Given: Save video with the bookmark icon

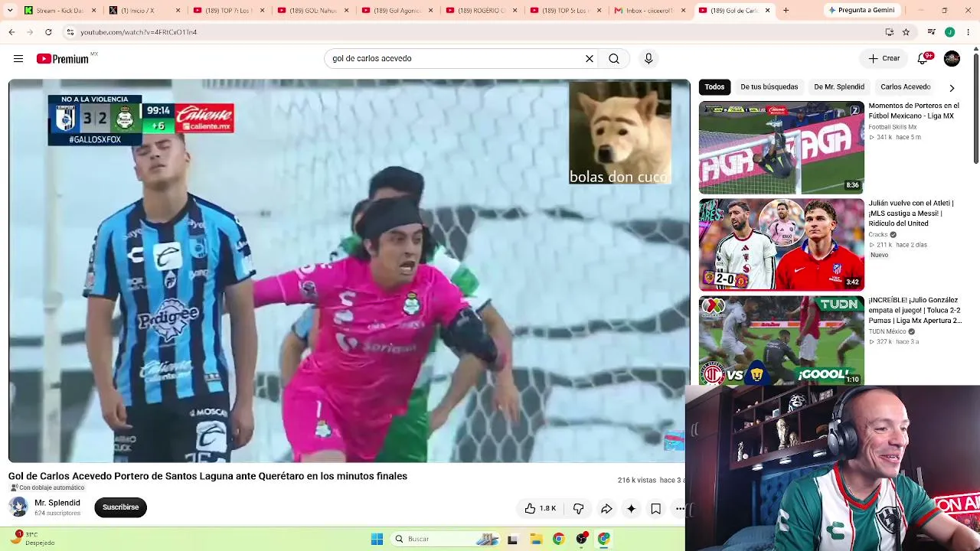Looking at the screenshot, I should pyautogui.click(x=656, y=508).
